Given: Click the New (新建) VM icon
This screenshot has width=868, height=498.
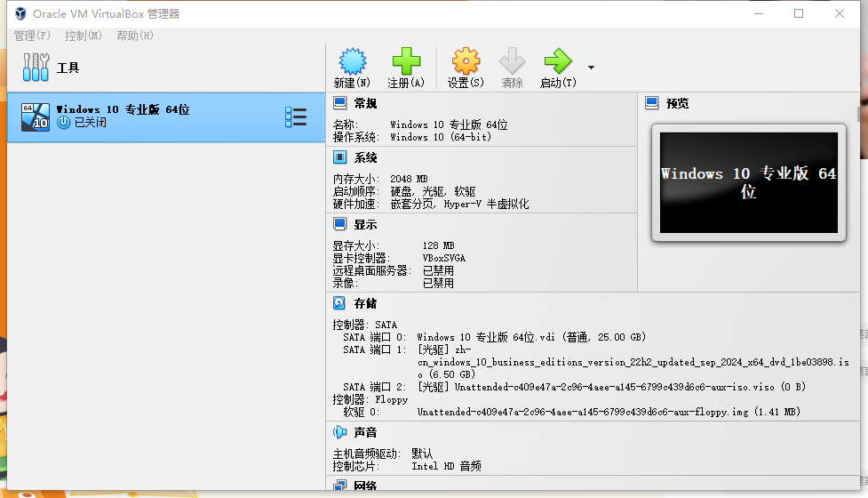Looking at the screenshot, I should (352, 62).
